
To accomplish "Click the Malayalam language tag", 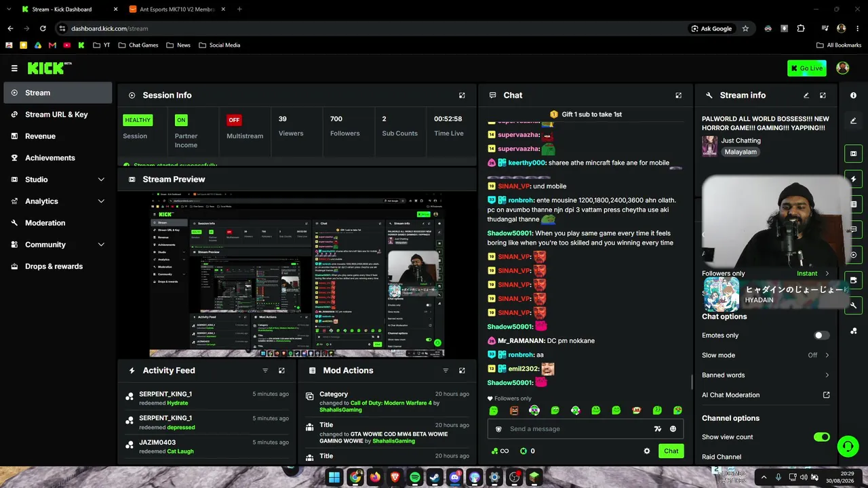I will (x=741, y=152).
